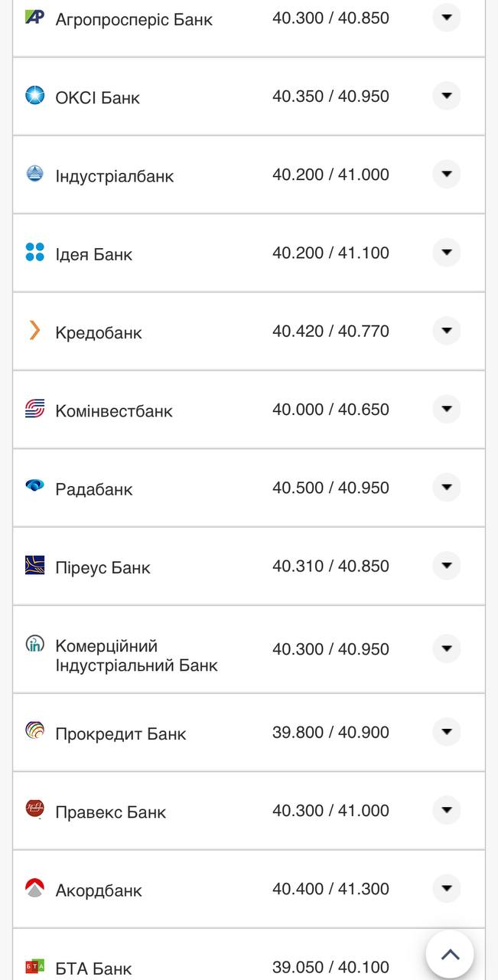
Task: Click the БТА Банк logo icon
Action: pyautogui.click(x=34, y=967)
